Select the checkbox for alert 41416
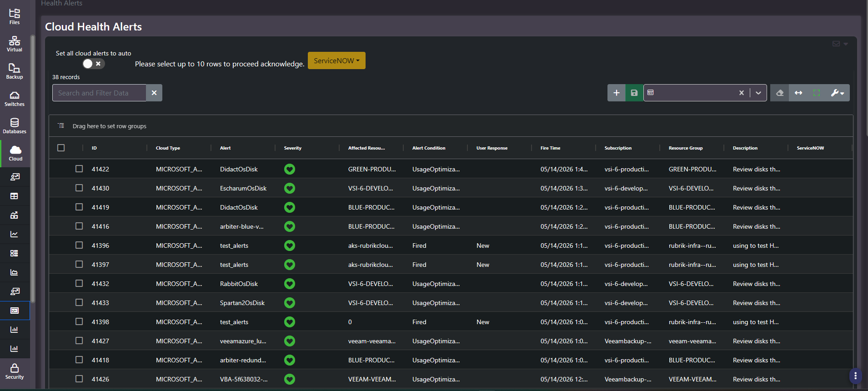Viewport: 868px width, 391px height. click(x=79, y=226)
